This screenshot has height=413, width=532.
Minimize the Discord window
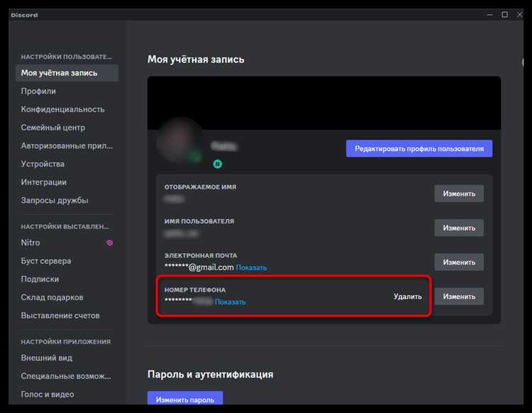click(x=489, y=15)
